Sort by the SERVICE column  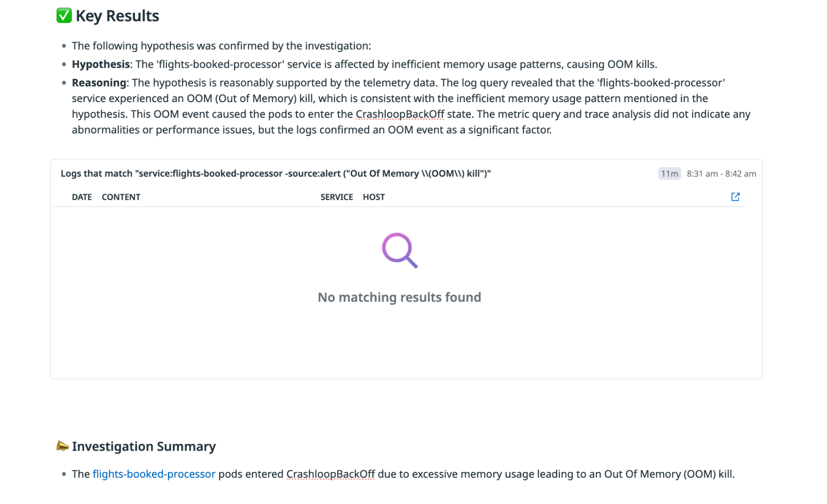point(337,197)
